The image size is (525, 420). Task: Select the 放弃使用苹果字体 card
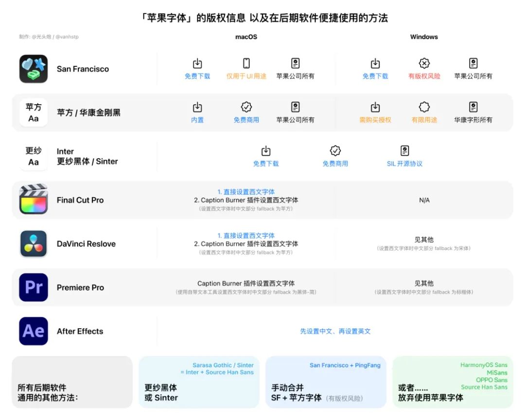[453, 382]
